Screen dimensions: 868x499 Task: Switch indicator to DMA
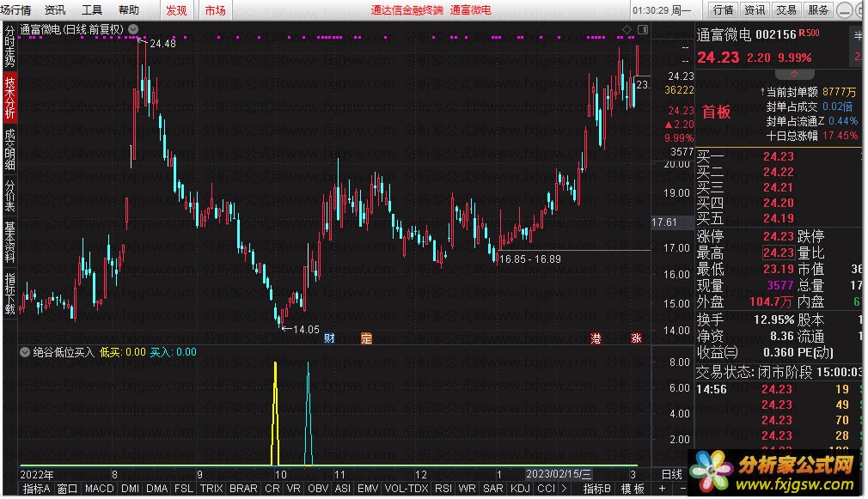pyautogui.click(x=157, y=489)
